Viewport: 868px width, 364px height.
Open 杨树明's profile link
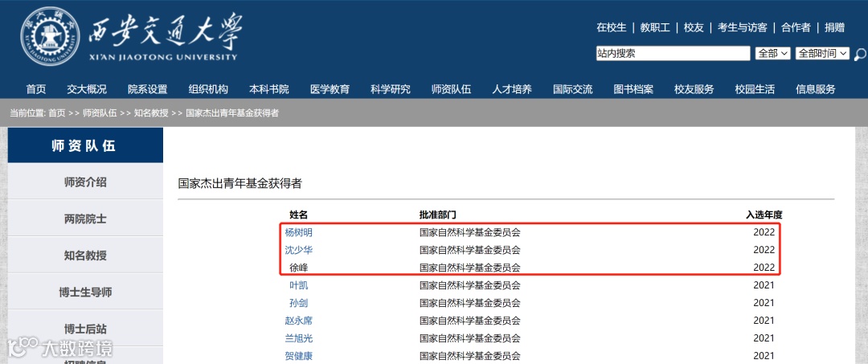click(x=299, y=232)
